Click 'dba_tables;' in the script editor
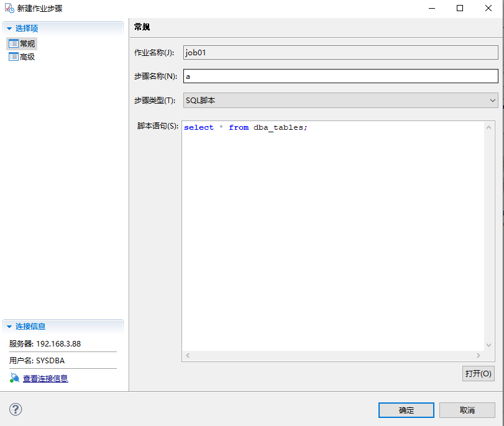The image size is (504, 426). 280,127
